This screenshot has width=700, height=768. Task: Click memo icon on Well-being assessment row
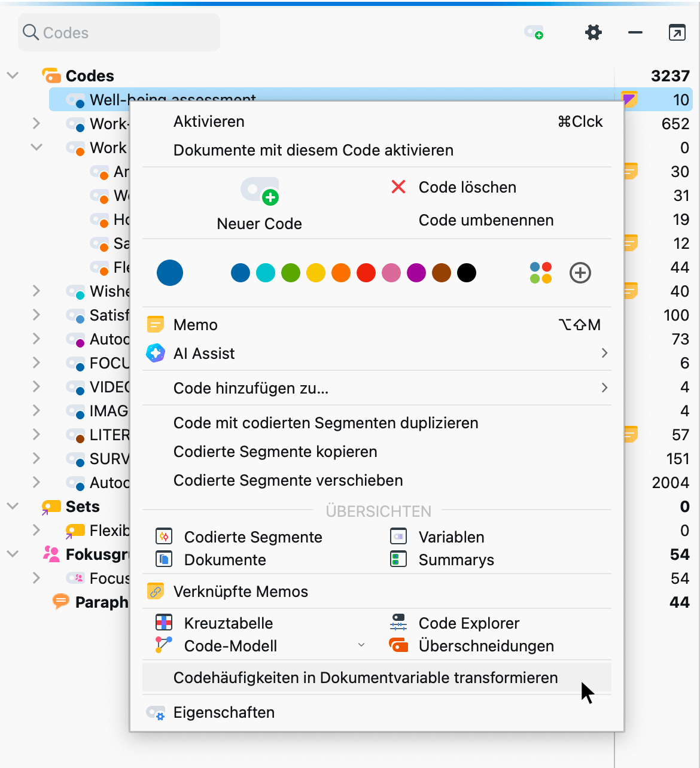click(x=629, y=99)
